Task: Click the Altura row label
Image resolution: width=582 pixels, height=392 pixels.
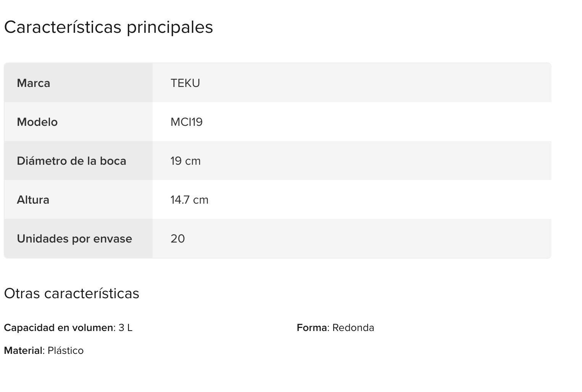Action: (33, 200)
